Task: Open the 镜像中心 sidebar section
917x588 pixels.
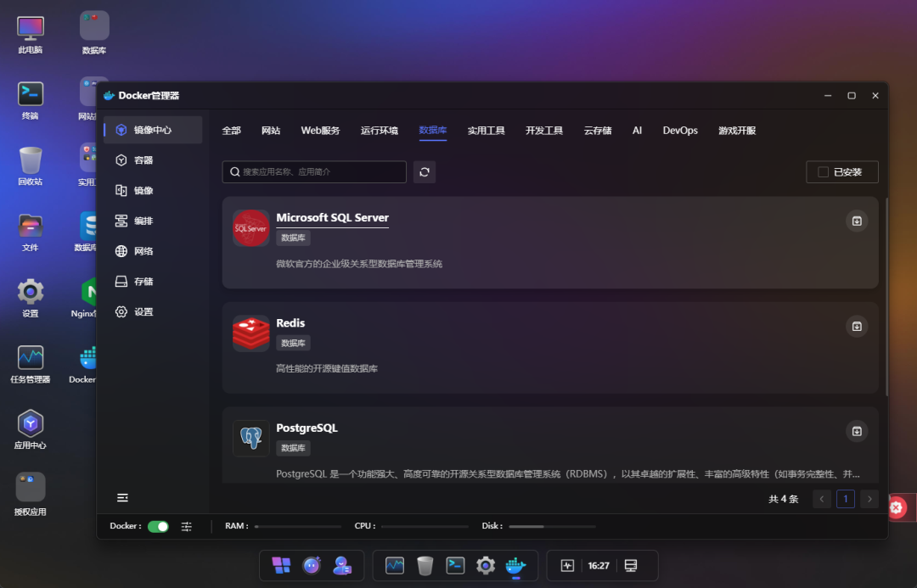Action: tap(153, 130)
